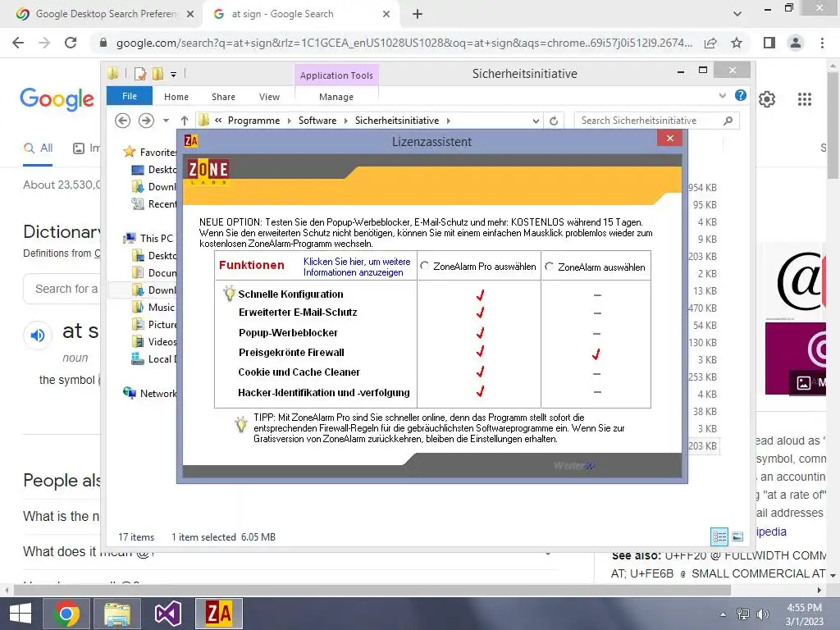Image resolution: width=840 pixels, height=630 pixels.
Task: Share this page from the address bar
Action: [710, 43]
